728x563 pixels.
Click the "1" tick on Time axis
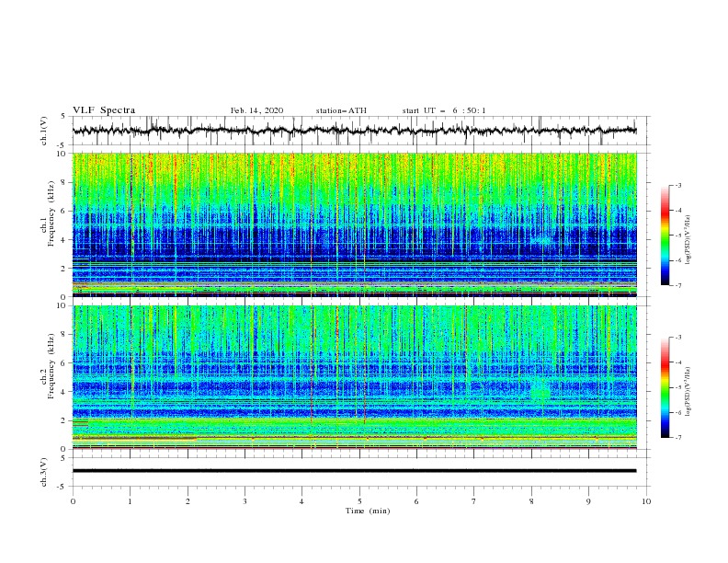pyautogui.click(x=130, y=501)
